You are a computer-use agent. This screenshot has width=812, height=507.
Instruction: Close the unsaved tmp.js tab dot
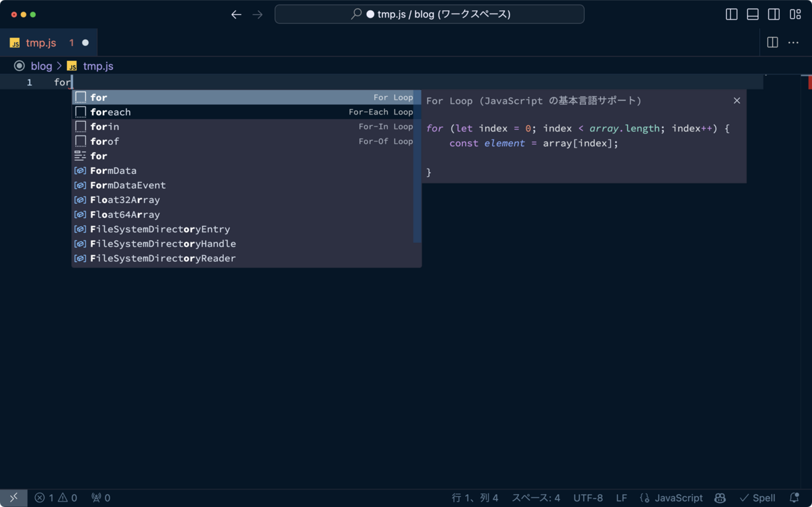(x=85, y=43)
